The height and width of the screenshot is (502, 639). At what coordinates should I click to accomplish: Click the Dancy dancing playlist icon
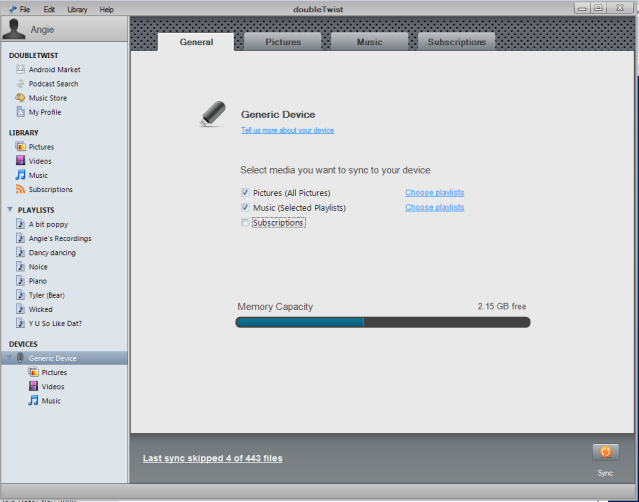20,252
